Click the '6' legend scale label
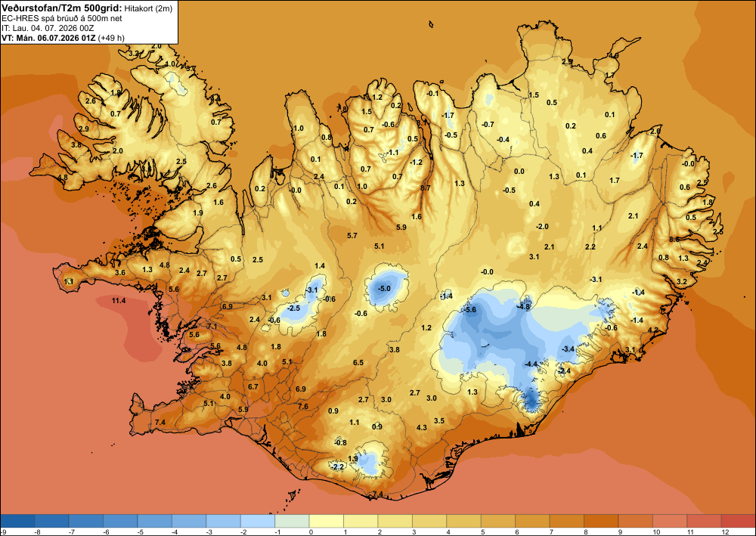 pyautogui.click(x=517, y=531)
